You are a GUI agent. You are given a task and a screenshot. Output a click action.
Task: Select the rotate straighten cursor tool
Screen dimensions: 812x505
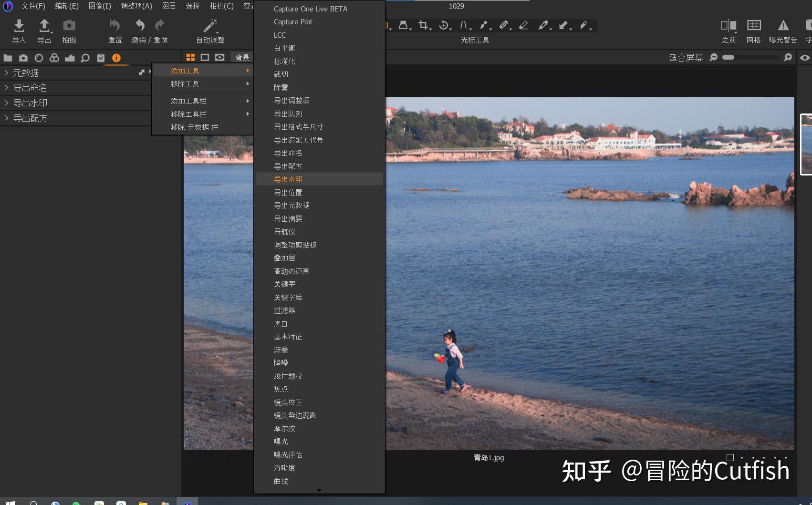point(444,25)
